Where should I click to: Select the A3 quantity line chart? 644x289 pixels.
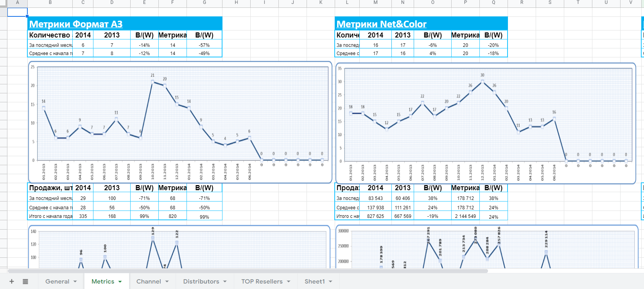pos(180,122)
